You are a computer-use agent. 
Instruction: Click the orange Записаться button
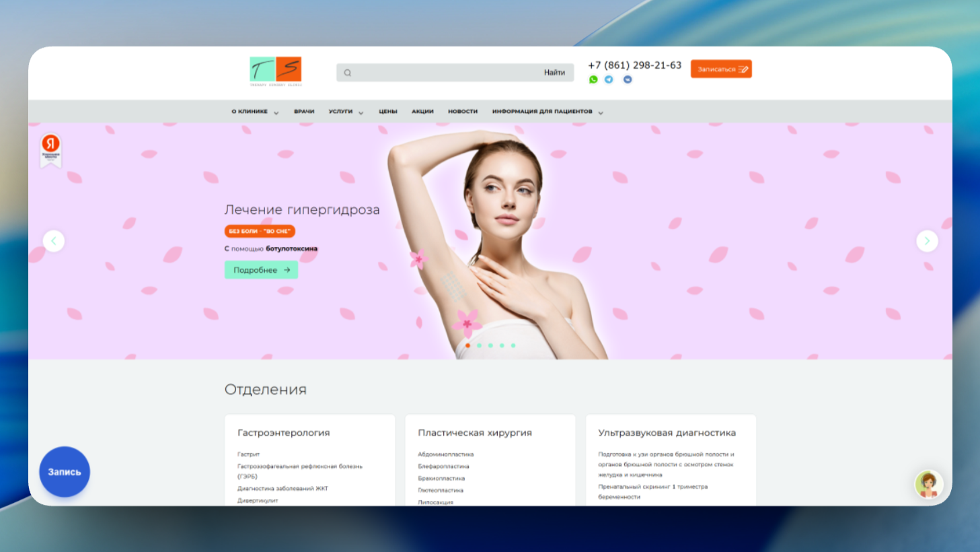pos(721,69)
